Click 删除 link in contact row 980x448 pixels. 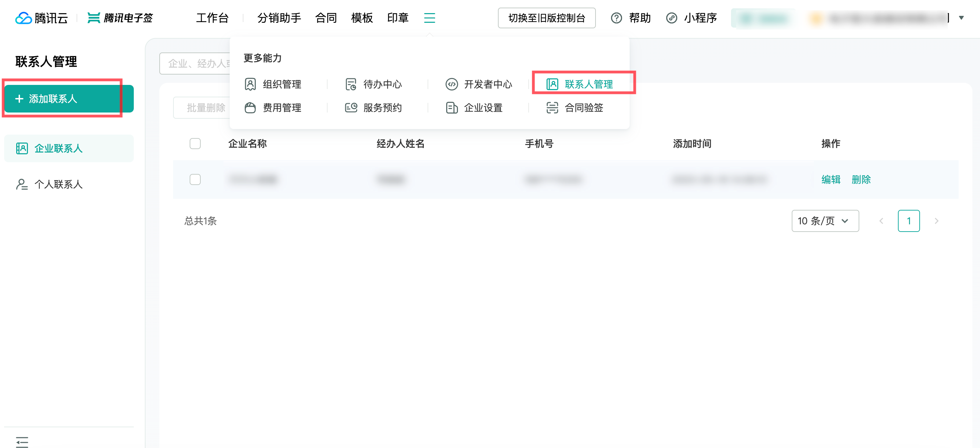pos(861,179)
